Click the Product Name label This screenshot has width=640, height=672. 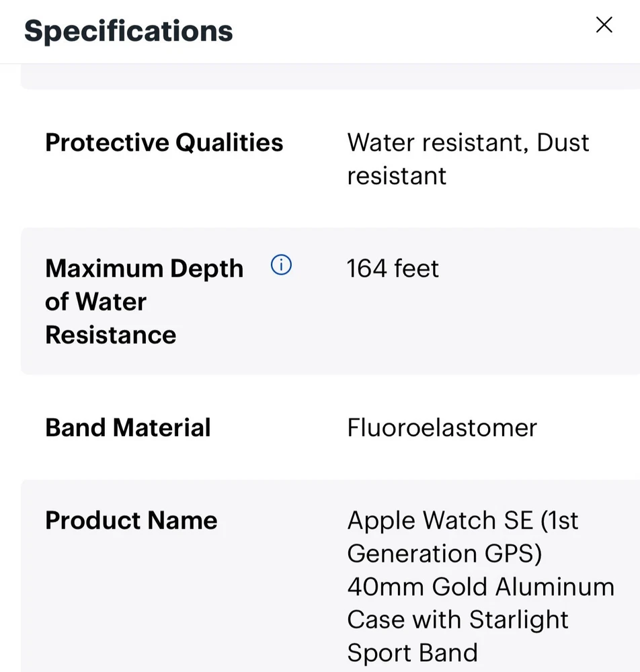click(x=131, y=520)
